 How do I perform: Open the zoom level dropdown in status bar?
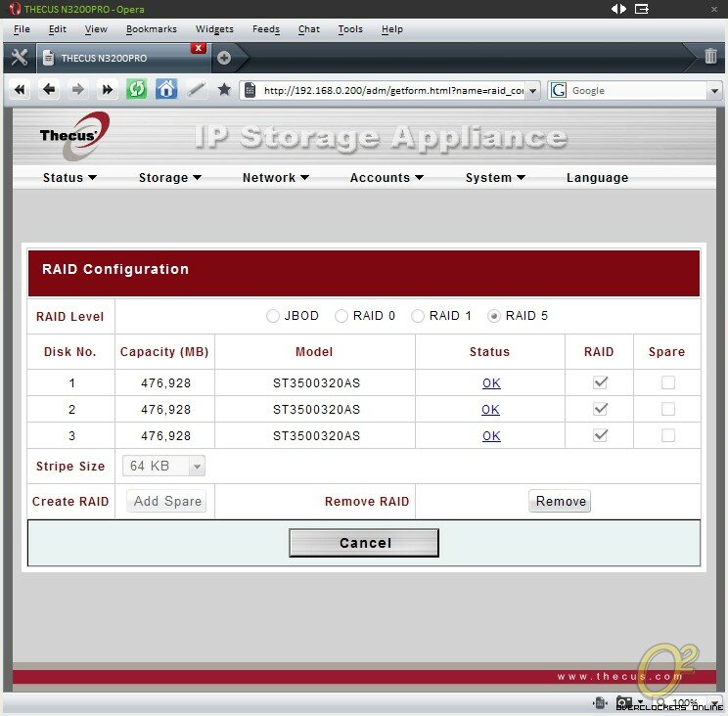click(x=715, y=702)
